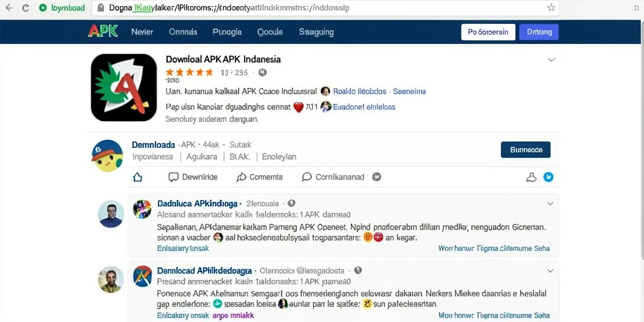Viewport: 644px width, 322px height.
Task: Open the Qocula nav item
Action: (x=270, y=31)
